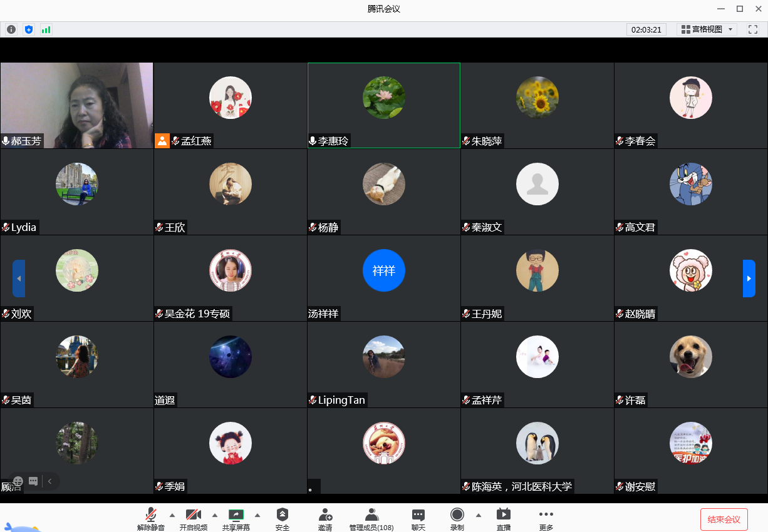Open the 宫格视图 view layout dropdown
The image size is (768, 532).
pos(707,29)
